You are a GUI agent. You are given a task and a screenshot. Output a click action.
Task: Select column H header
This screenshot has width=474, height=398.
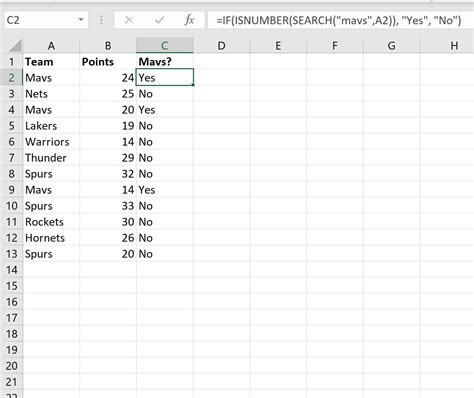point(447,46)
